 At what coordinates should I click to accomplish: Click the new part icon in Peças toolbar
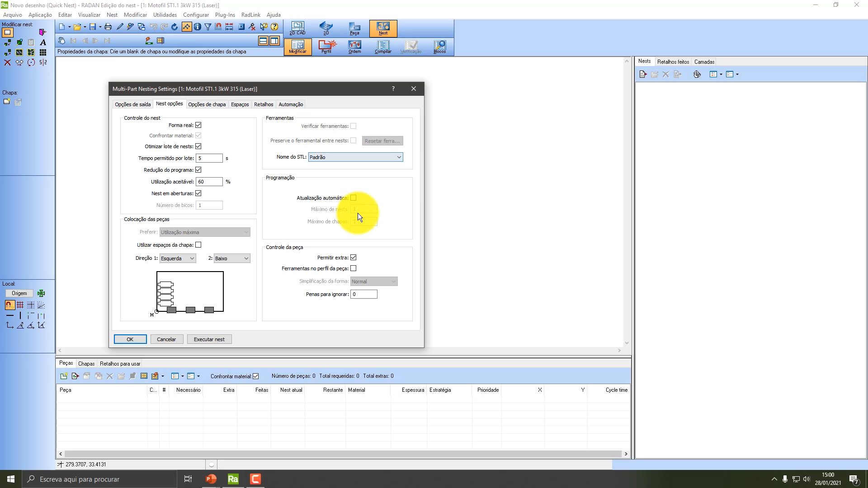tap(64, 376)
